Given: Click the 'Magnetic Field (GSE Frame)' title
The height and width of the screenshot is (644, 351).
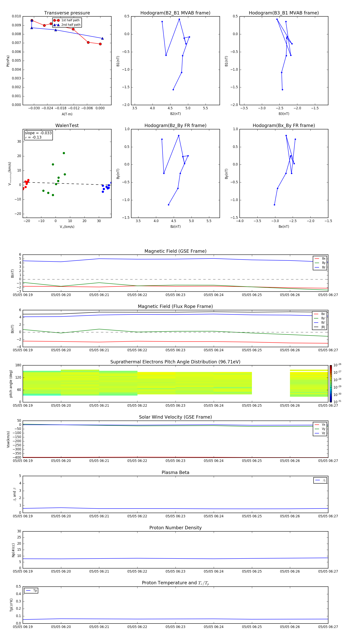Looking at the screenshot, I should [x=175, y=251].
